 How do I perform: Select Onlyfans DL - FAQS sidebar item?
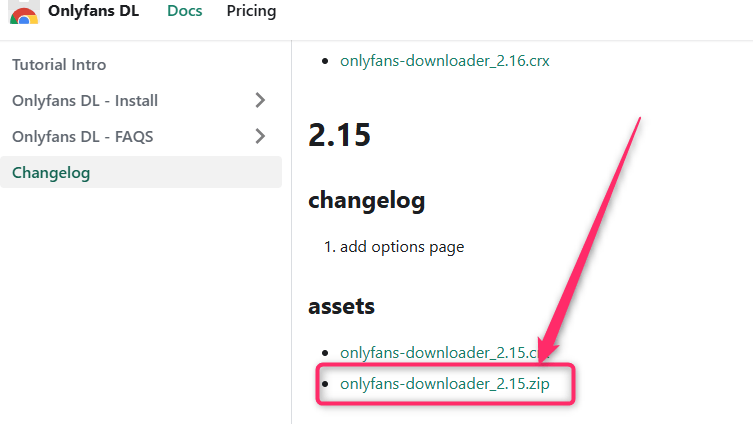coord(82,136)
